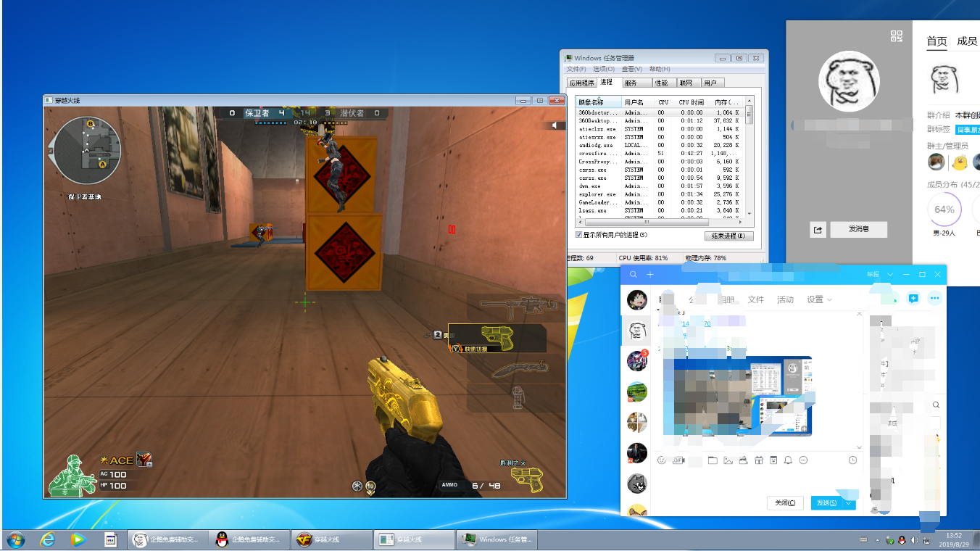Select the green landscape avatar conversation
980x551 pixels.
(636, 391)
